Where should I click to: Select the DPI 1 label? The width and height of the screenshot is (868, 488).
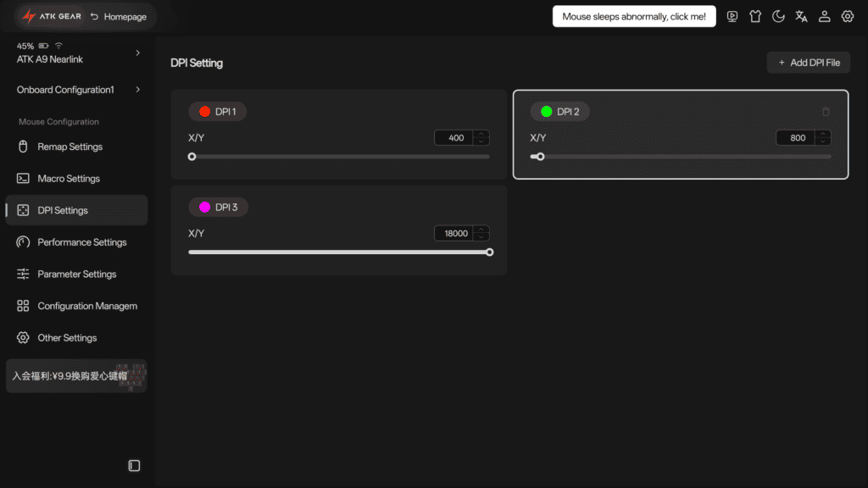pyautogui.click(x=225, y=112)
